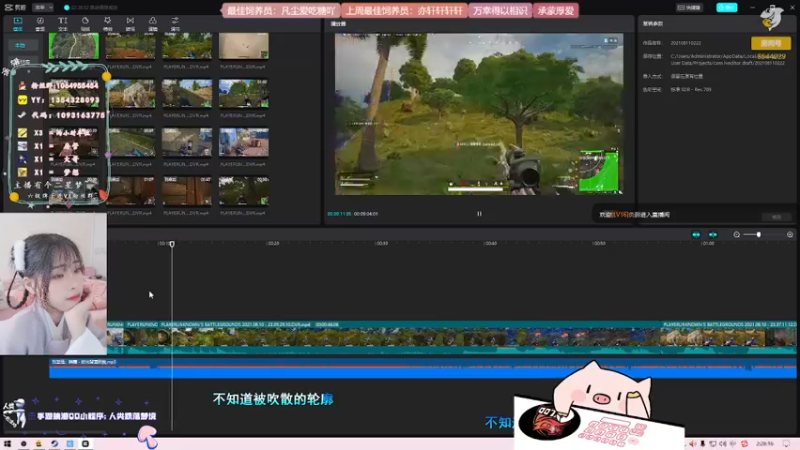Select the middle wooden room clip in the fourth row
The height and width of the screenshot is (450, 800).
pyautogui.click(x=187, y=191)
